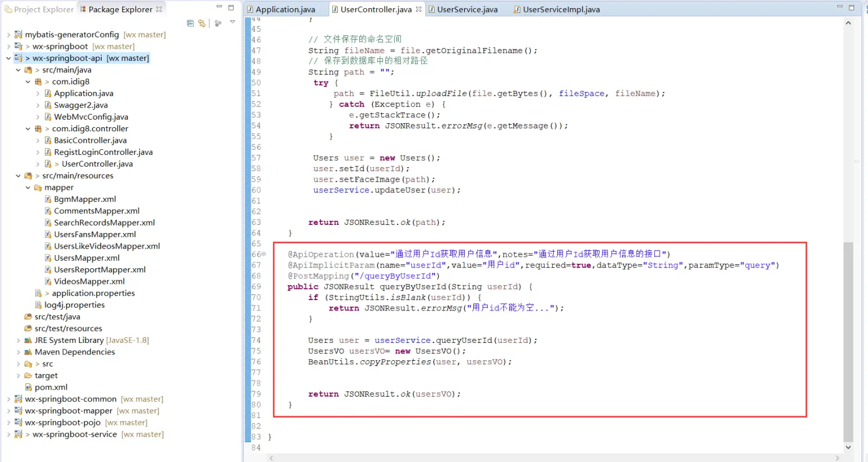
Task: Select UsersFansMapper.xml in the tree
Action: tap(95, 234)
